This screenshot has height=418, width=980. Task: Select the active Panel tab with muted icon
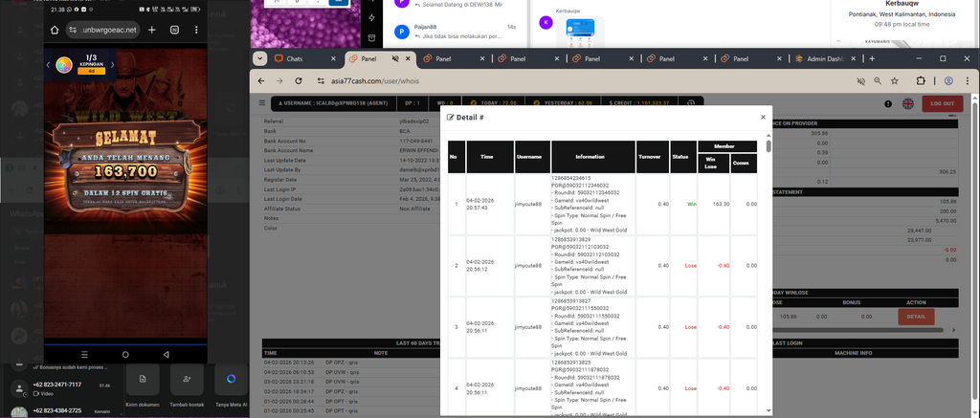coord(380,58)
